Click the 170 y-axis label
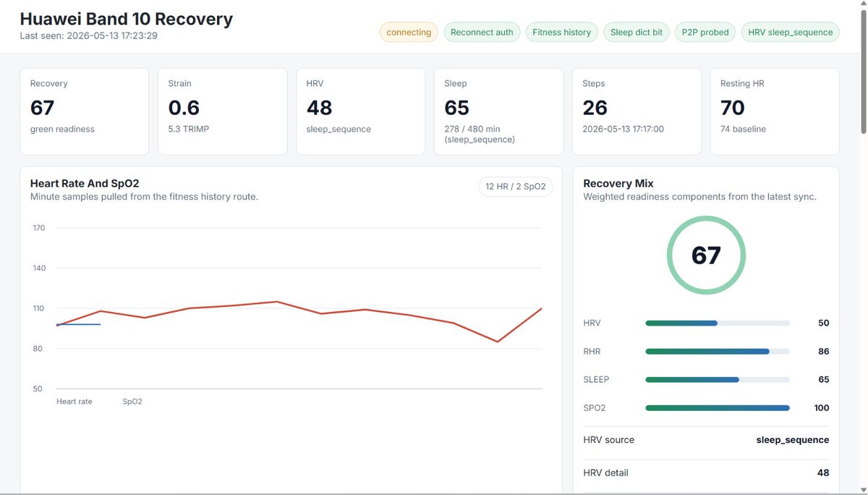The height and width of the screenshot is (495, 868). [x=38, y=228]
